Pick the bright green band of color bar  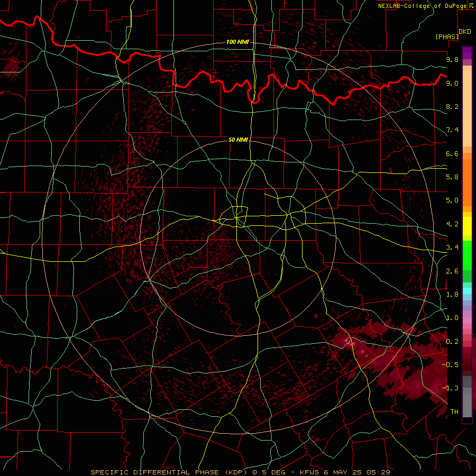pyautogui.click(x=467, y=255)
